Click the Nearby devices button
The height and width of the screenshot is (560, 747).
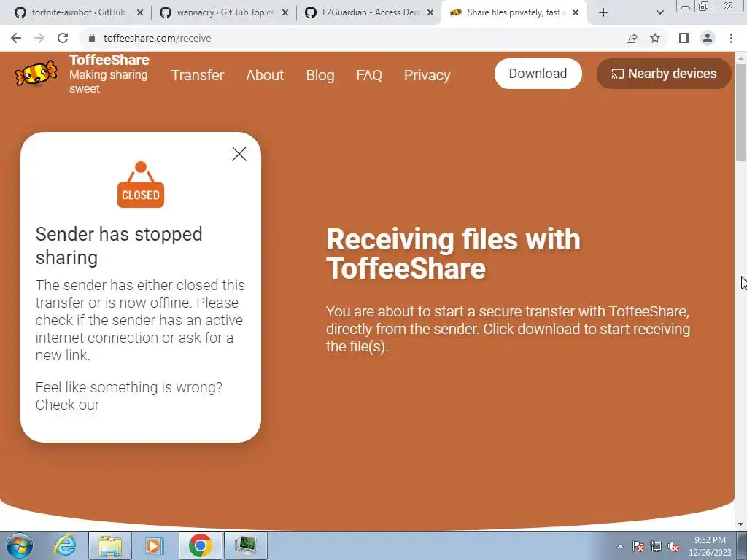[664, 74]
